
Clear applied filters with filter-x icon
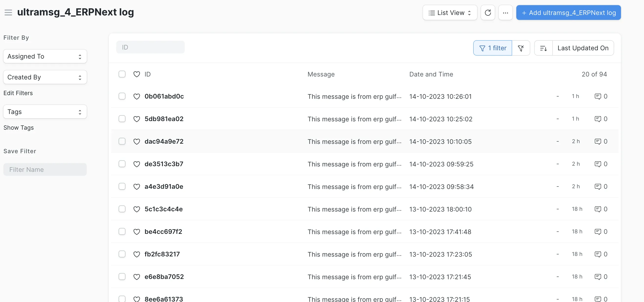[x=521, y=48]
